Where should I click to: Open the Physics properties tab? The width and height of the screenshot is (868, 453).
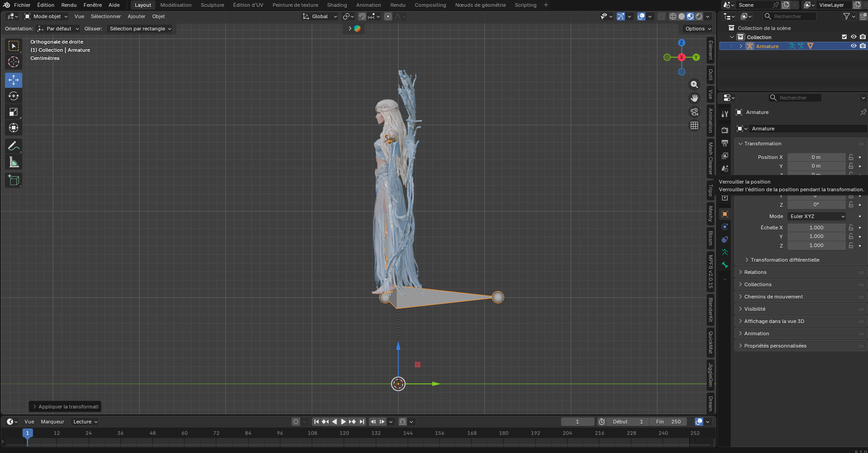point(725,227)
